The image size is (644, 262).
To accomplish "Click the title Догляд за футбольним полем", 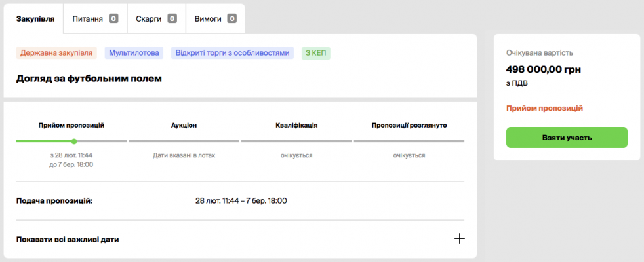I will [89, 79].
